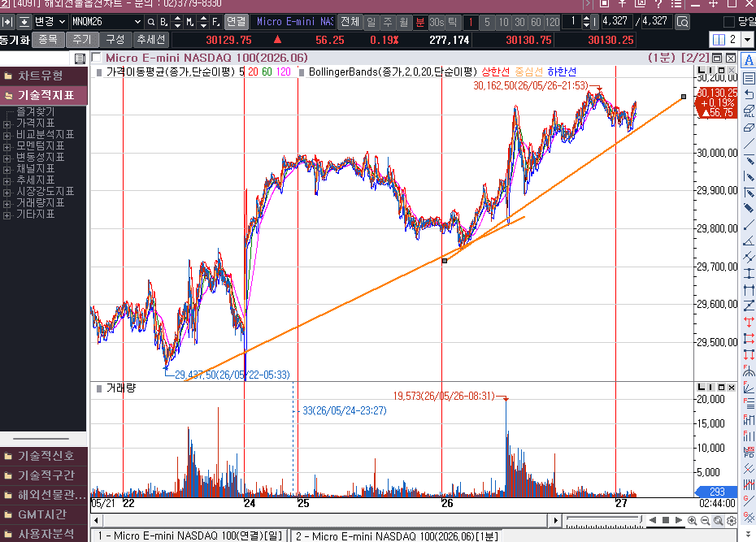Click the 전체 button
Viewport: 756px width, 542px height.
pyautogui.click(x=350, y=22)
